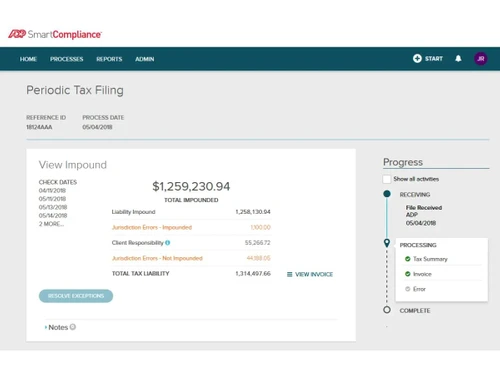The image size is (500, 375).
Task: Click the ADP SmartCompliance logo
Action: [x=55, y=34]
